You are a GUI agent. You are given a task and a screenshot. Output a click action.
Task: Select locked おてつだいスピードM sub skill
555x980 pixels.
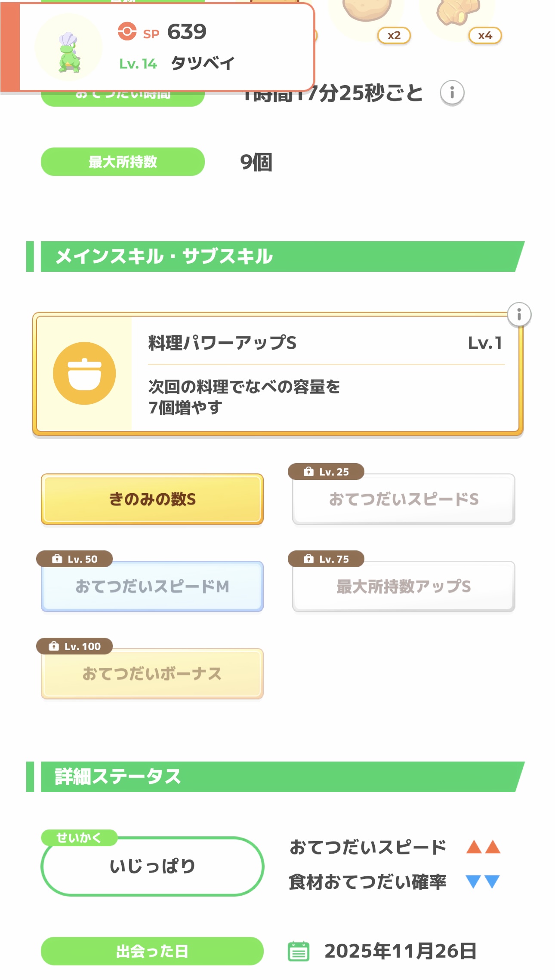point(152,586)
